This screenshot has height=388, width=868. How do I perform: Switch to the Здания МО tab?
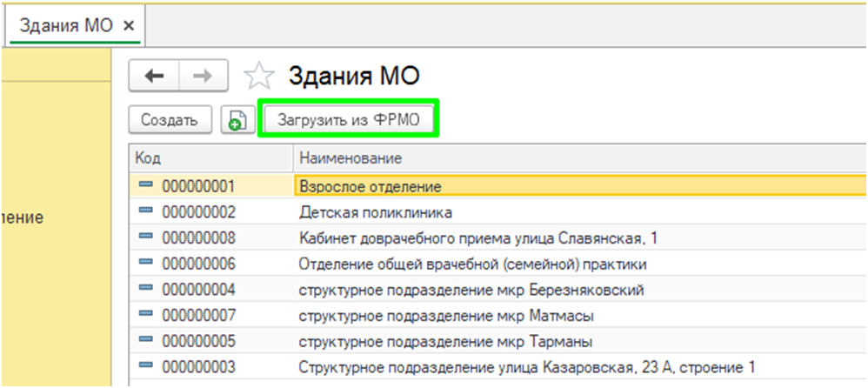[66, 25]
